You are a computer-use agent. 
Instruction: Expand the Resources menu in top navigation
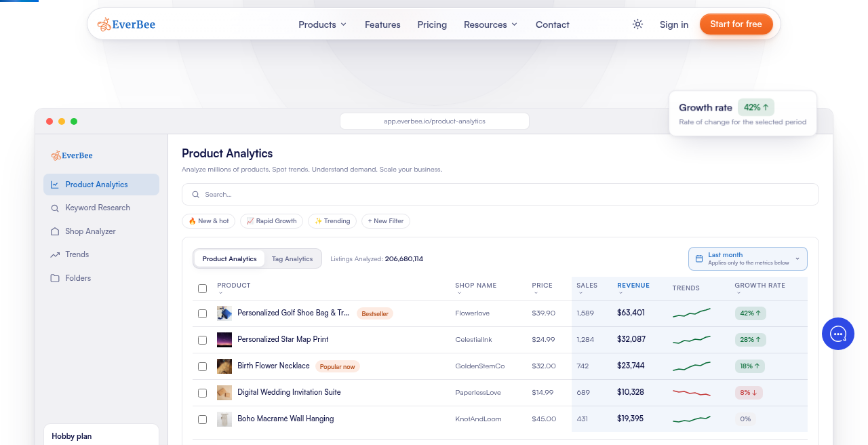490,24
